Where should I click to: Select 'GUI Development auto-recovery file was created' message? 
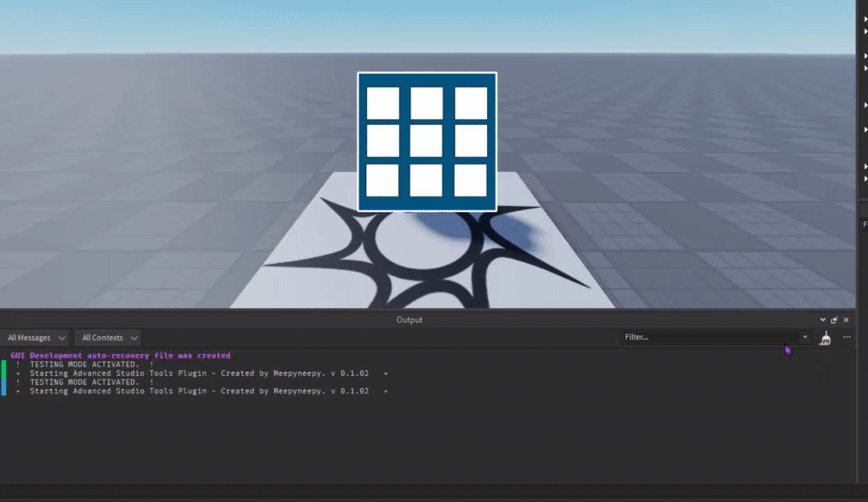(x=121, y=355)
